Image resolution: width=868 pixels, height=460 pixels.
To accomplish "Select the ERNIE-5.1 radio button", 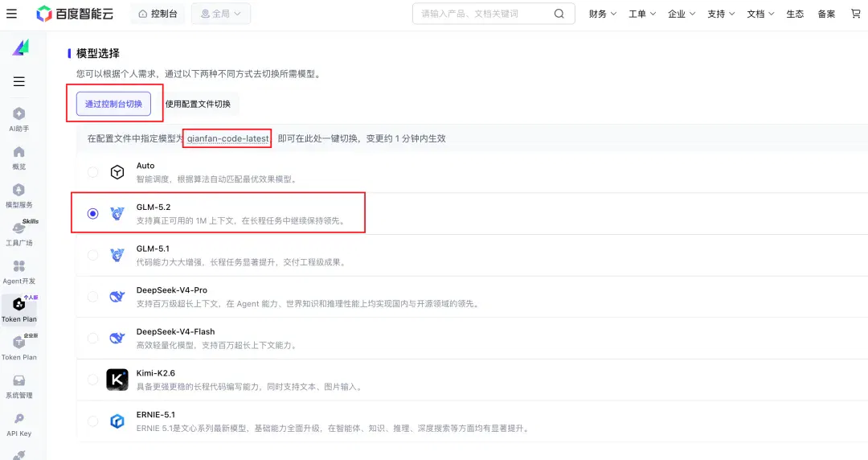I will click(x=93, y=421).
